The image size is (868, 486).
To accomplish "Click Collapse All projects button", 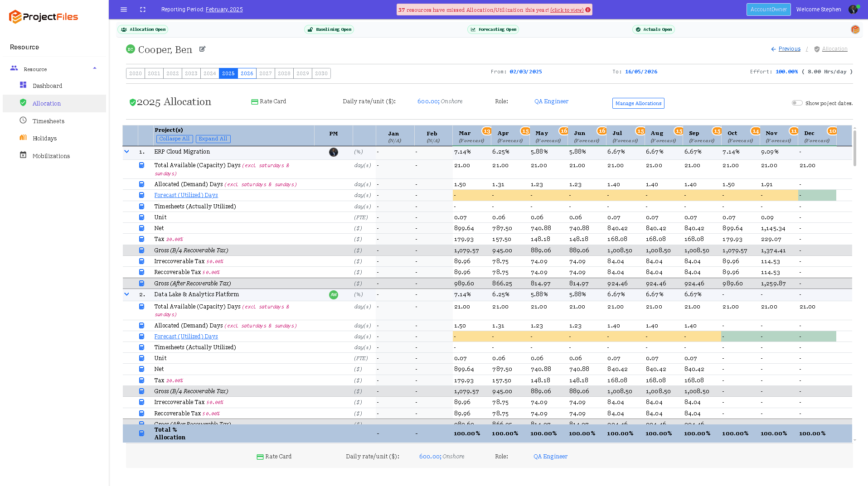I will [175, 139].
